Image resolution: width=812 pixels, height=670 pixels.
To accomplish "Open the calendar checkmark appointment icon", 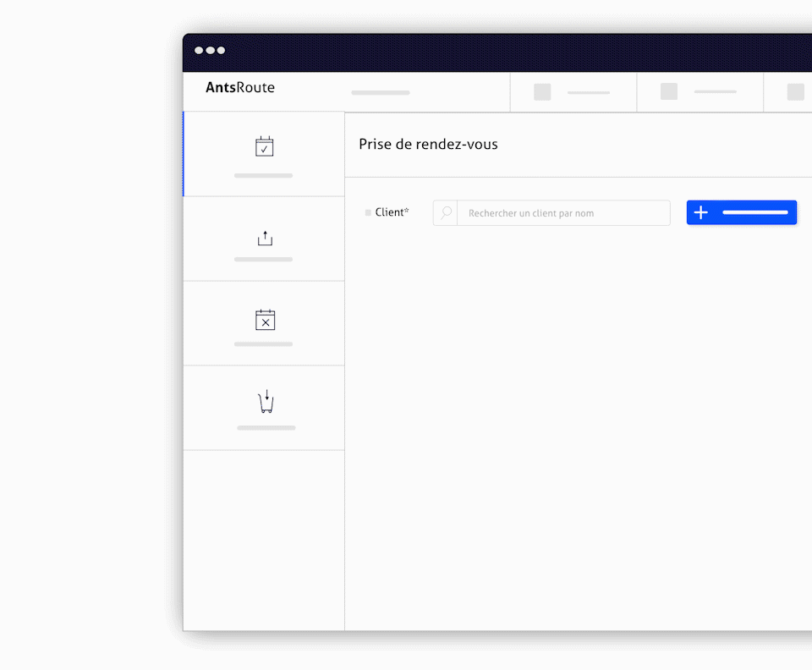I will coord(264,146).
